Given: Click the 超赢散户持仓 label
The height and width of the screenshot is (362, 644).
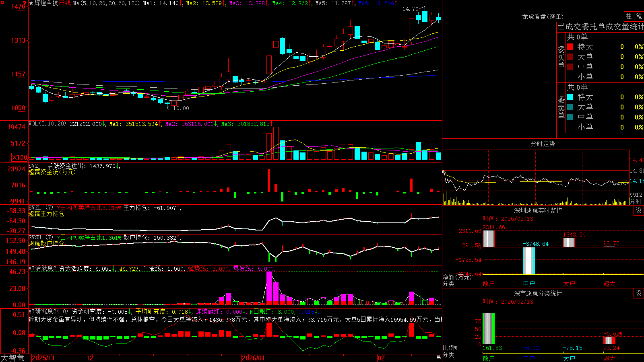Looking at the screenshot, I should pos(46,243).
